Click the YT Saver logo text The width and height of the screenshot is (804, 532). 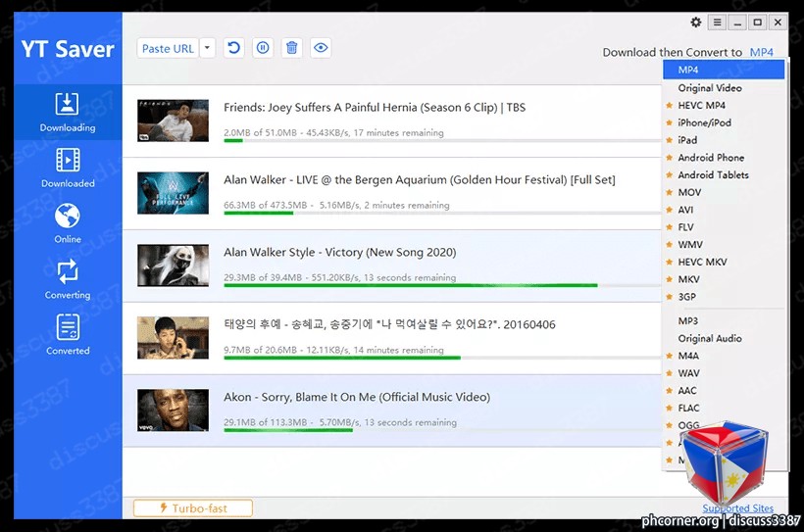(x=68, y=49)
